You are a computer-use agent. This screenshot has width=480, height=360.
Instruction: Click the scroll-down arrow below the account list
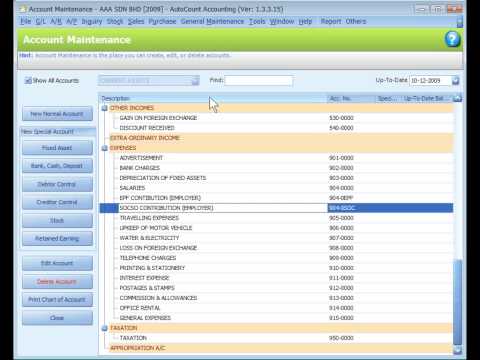pos(458,349)
